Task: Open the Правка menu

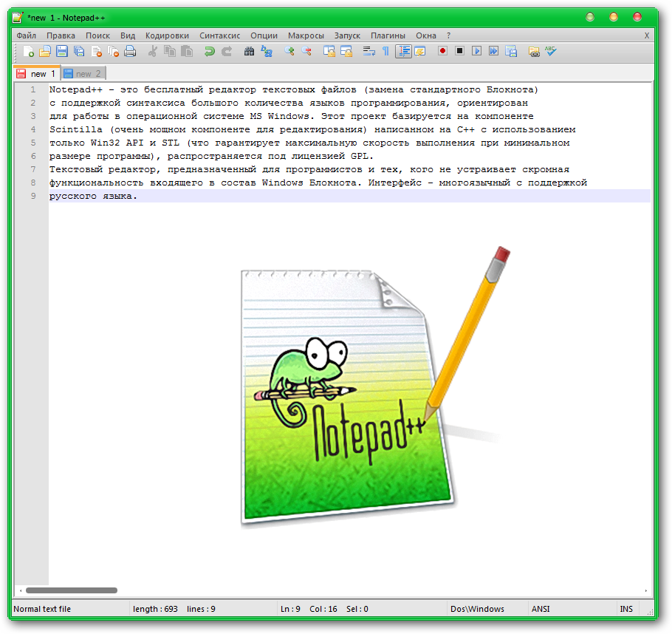Action: 61,35
